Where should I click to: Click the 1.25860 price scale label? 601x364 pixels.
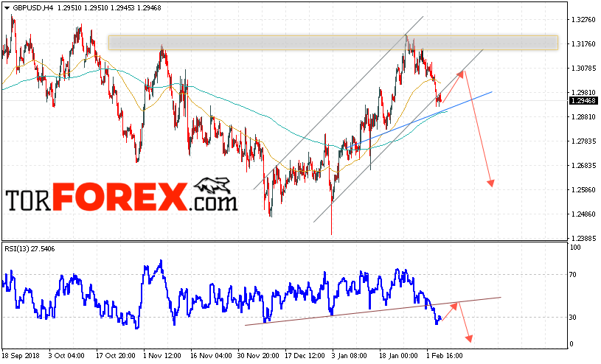coord(583,189)
